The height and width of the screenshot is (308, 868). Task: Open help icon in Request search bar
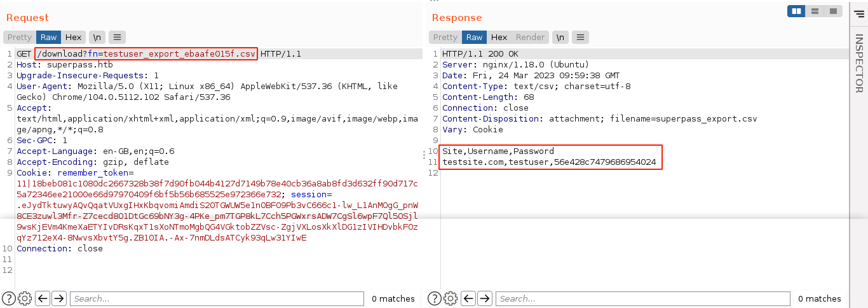(9, 298)
